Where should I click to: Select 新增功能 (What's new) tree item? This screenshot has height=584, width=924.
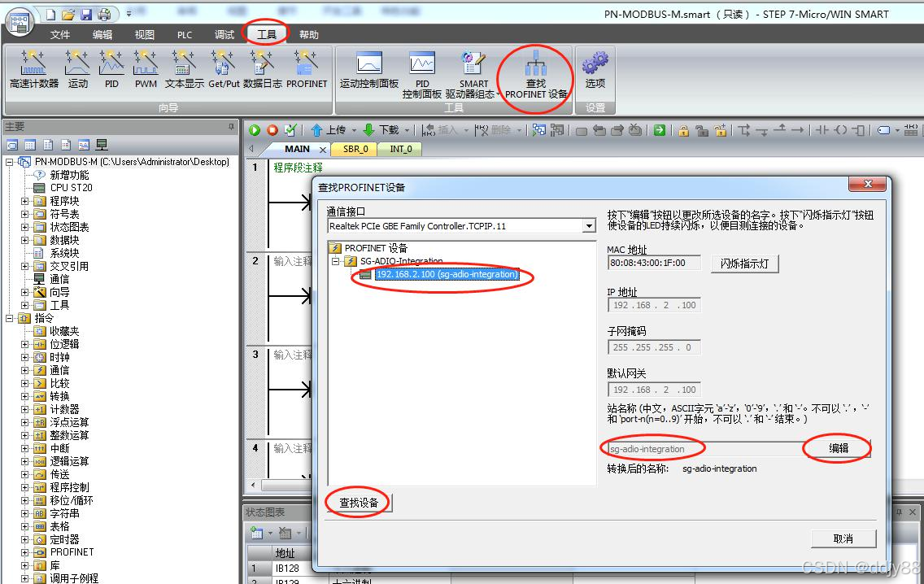coord(69,175)
